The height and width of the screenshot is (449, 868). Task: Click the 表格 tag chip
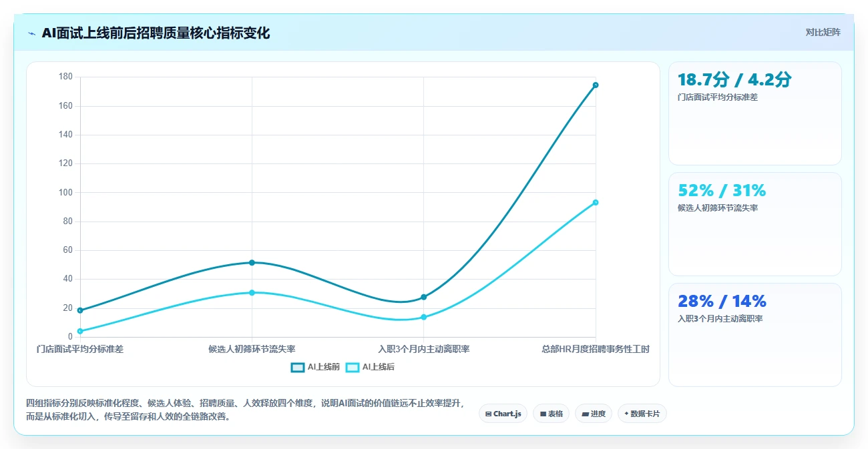[x=551, y=414]
